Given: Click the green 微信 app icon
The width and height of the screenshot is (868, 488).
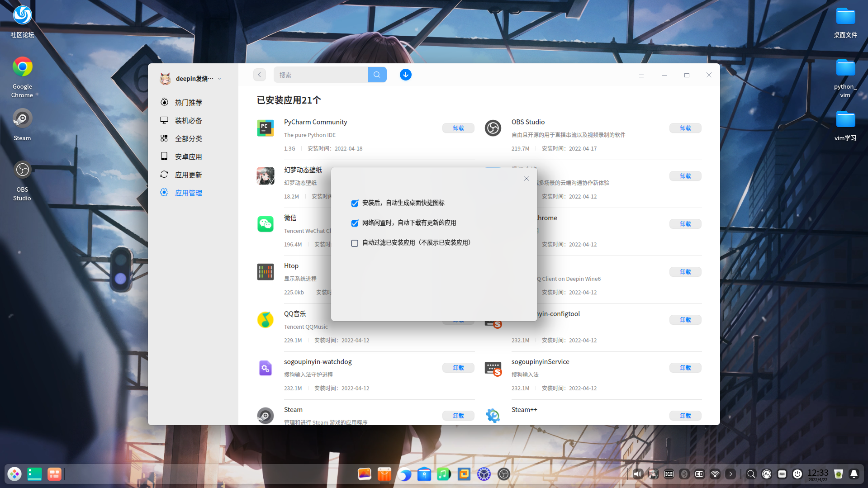Looking at the screenshot, I should click(x=266, y=224).
